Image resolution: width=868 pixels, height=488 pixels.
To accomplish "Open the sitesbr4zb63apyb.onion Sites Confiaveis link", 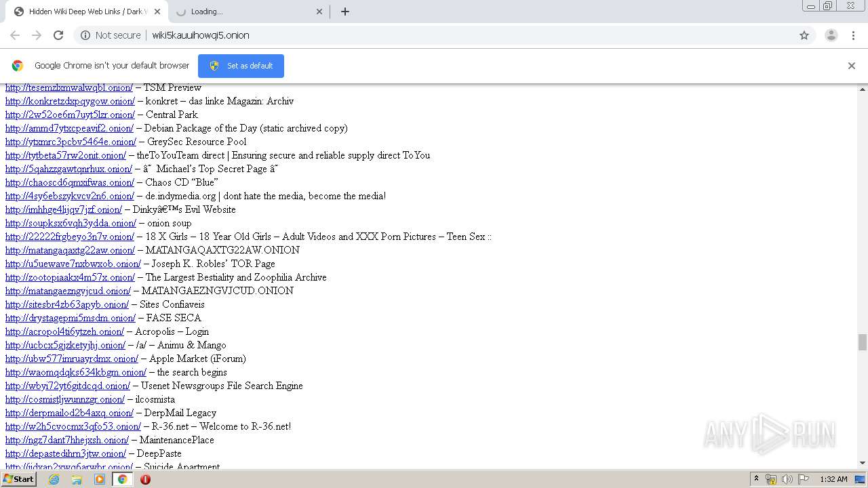I will 67,304.
